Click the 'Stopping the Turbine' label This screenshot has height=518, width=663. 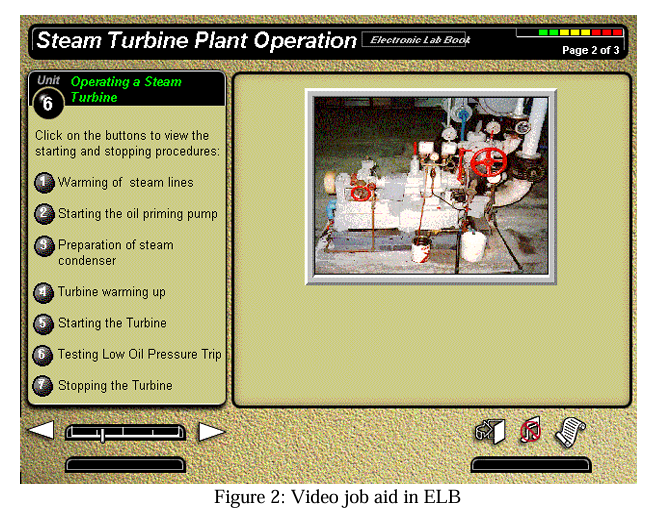pyautogui.click(x=115, y=386)
